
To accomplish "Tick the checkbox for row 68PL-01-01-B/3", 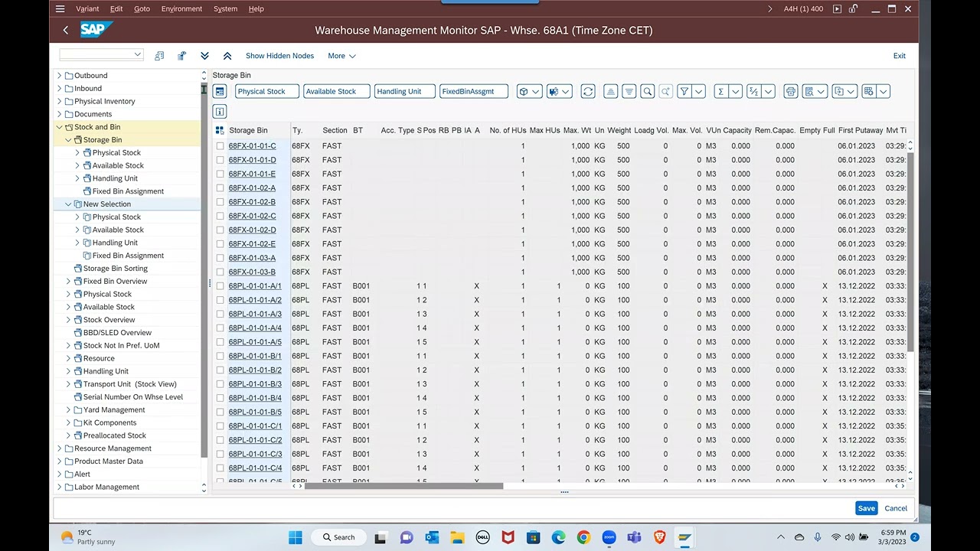I will coord(220,384).
